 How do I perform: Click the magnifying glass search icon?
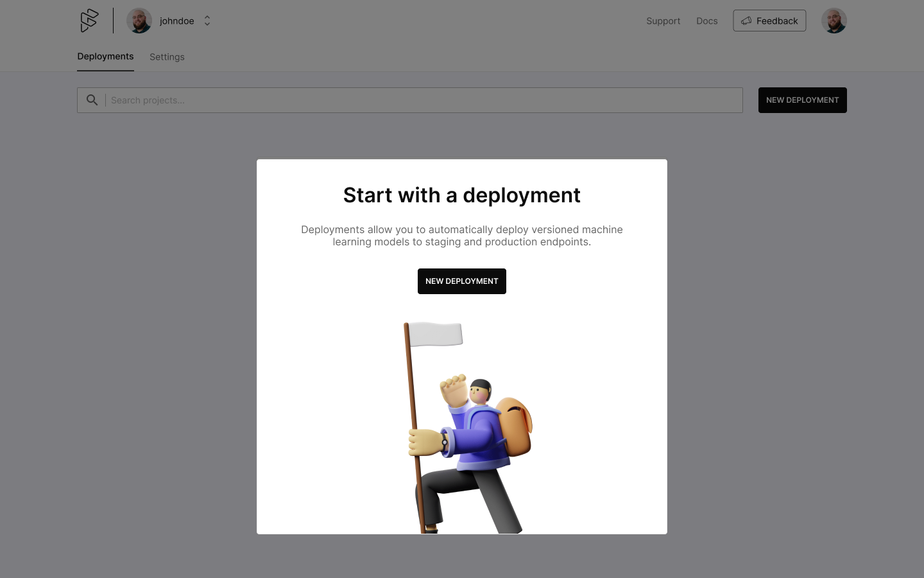coord(92,100)
